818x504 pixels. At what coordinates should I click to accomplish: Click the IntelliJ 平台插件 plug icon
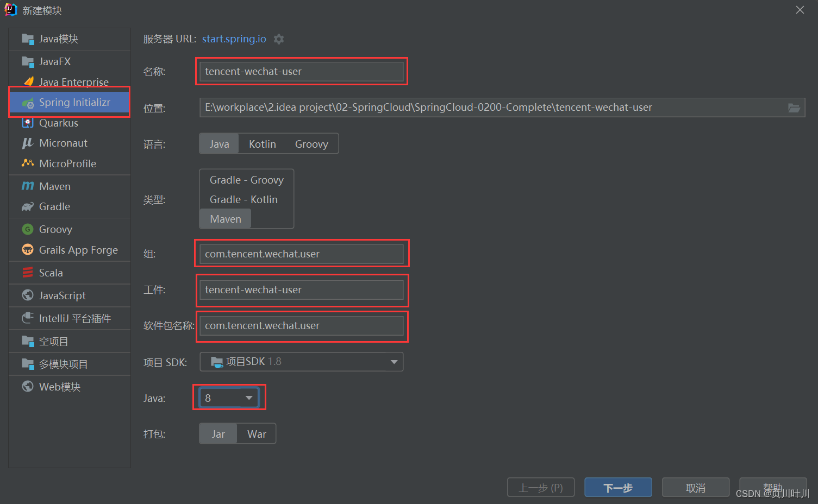pyautogui.click(x=28, y=318)
